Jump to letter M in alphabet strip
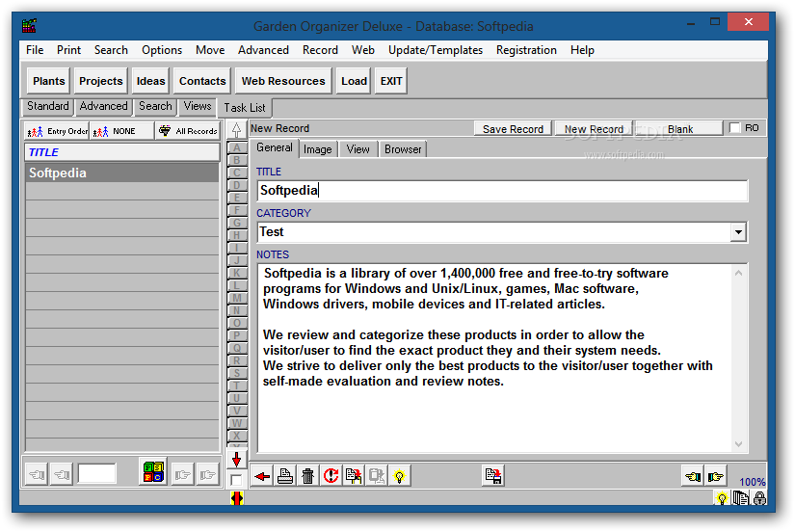This screenshot has width=795, height=532. (237, 298)
